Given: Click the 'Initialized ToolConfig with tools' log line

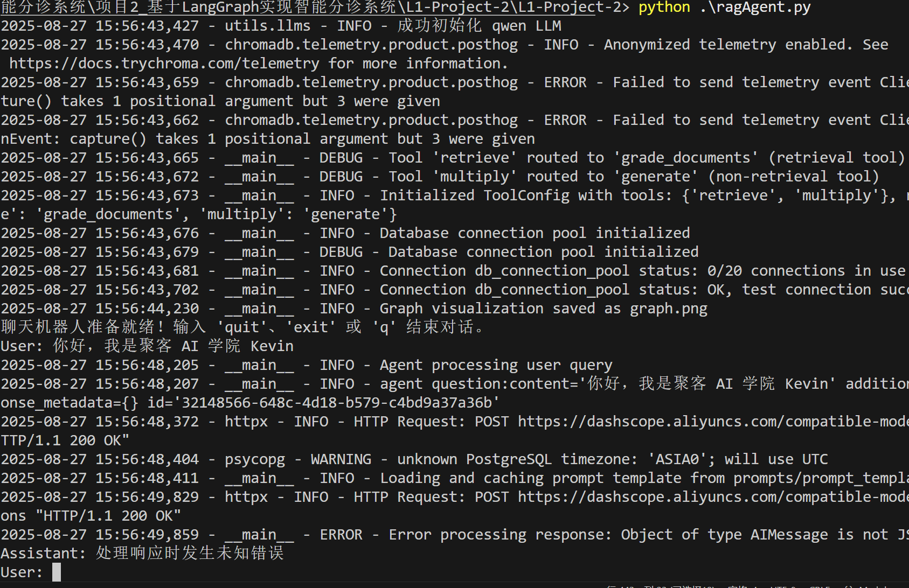Looking at the screenshot, I should tap(454, 195).
